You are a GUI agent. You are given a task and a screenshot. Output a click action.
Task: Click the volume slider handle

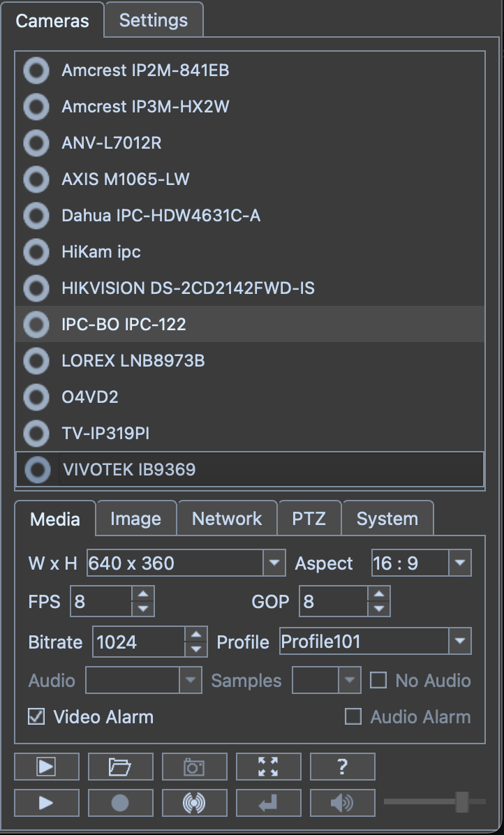click(461, 802)
